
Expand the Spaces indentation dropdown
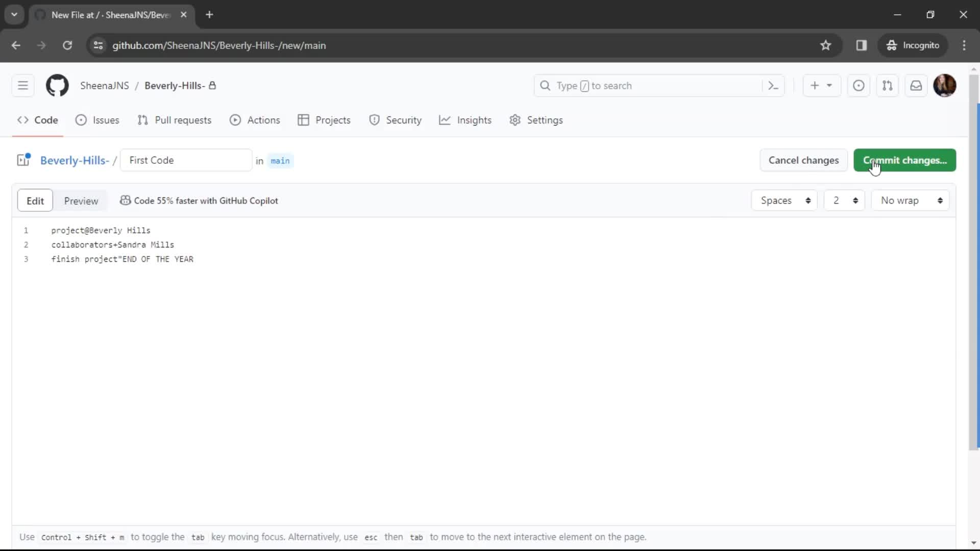coord(784,201)
